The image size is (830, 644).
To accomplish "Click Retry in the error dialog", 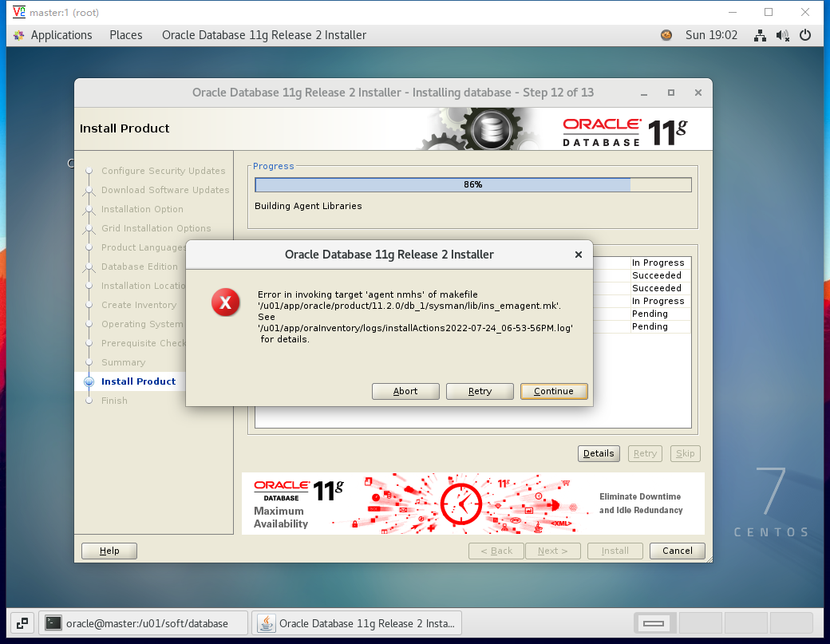I will tap(480, 391).
